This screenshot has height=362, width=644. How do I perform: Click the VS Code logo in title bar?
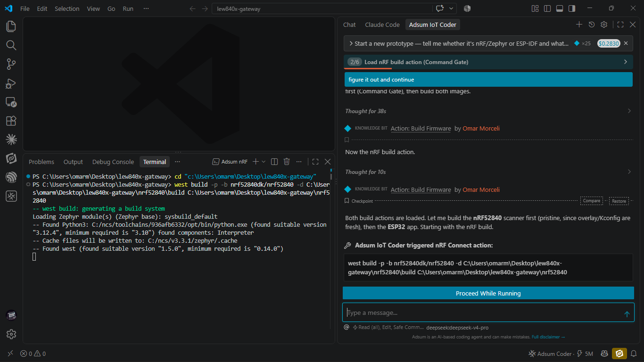(8, 8)
